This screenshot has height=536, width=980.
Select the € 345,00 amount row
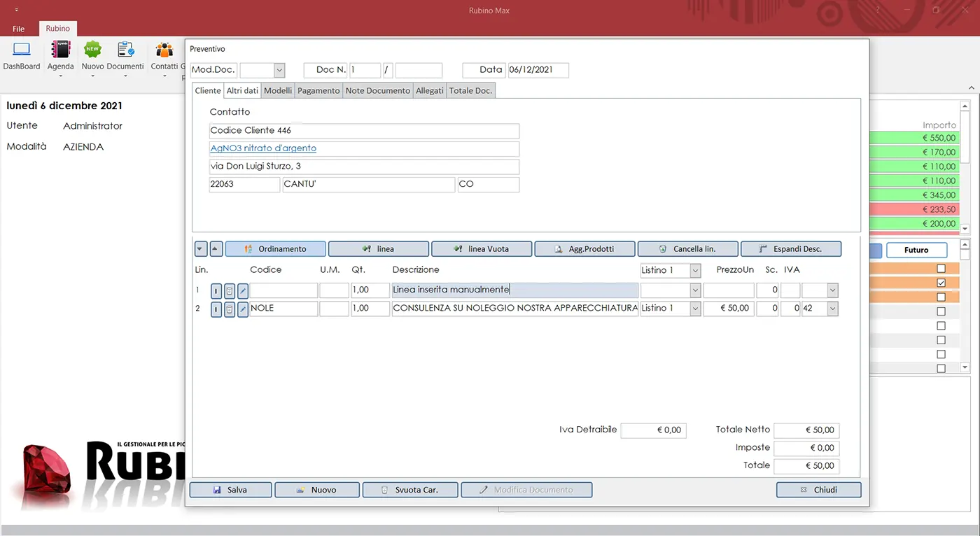pyautogui.click(x=913, y=195)
